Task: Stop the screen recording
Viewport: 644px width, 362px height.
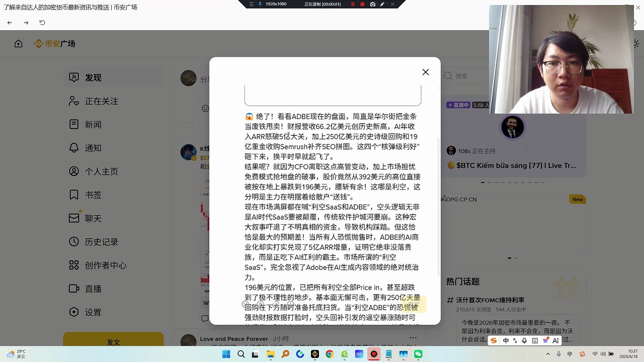Action: [x=362, y=4]
